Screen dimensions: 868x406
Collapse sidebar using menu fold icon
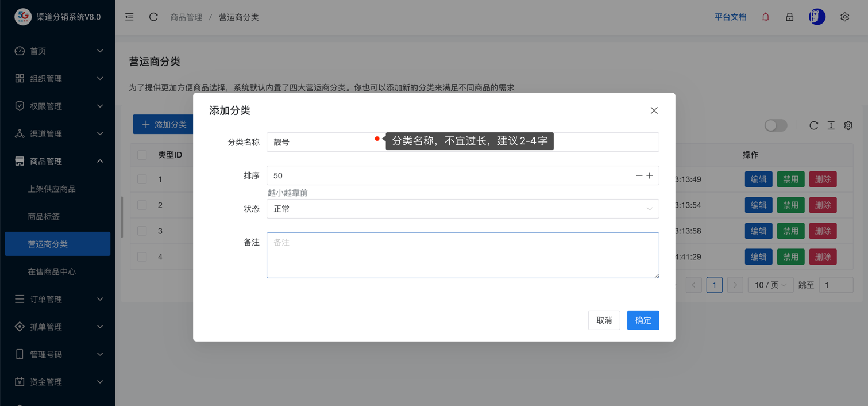click(129, 17)
